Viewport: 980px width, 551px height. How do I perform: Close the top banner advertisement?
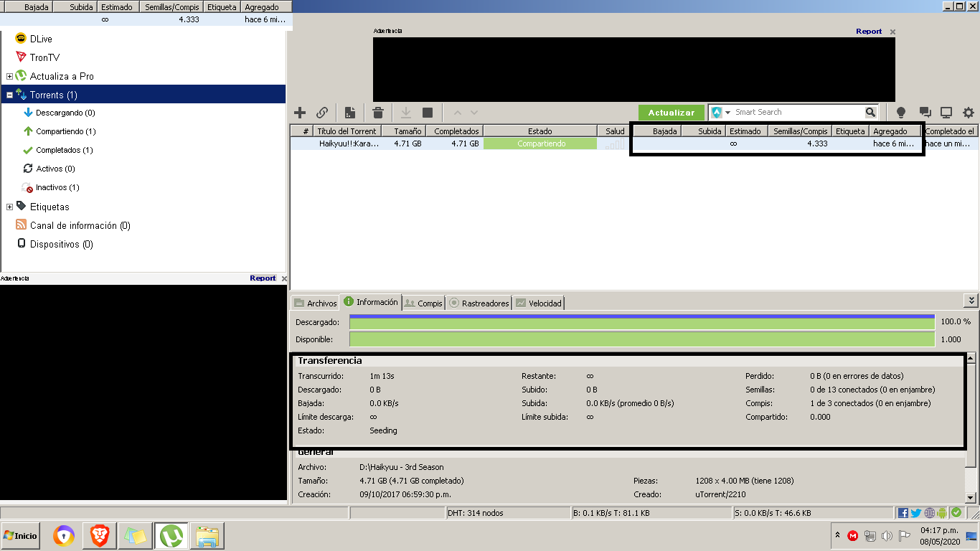pos(892,32)
